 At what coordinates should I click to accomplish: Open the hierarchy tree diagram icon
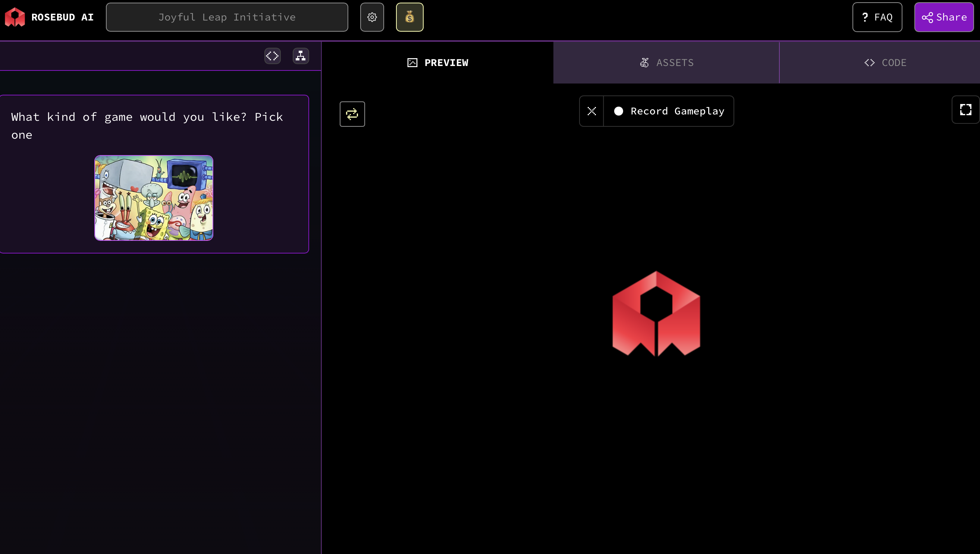tap(301, 56)
